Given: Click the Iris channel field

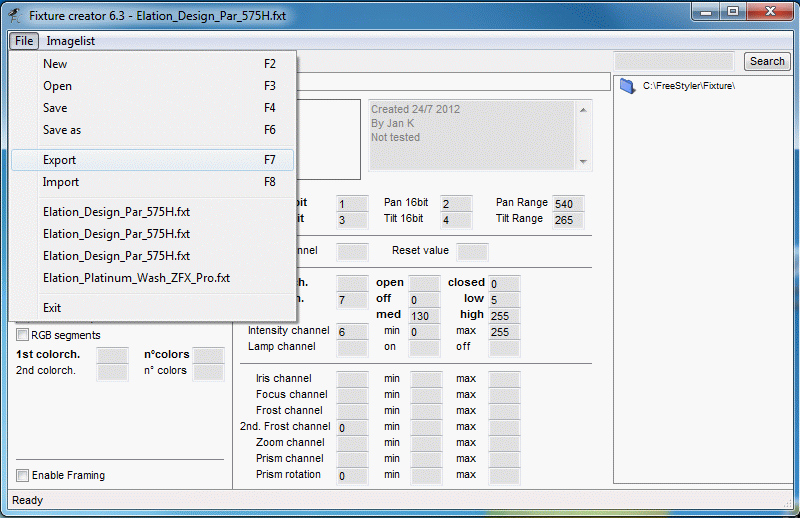Looking at the screenshot, I should (x=352, y=380).
